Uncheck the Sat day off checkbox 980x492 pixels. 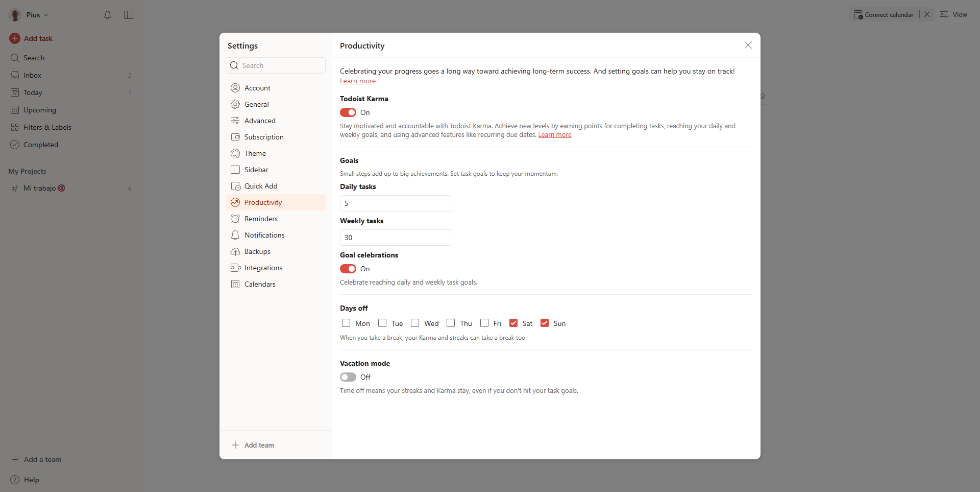(x=513, y=323)
